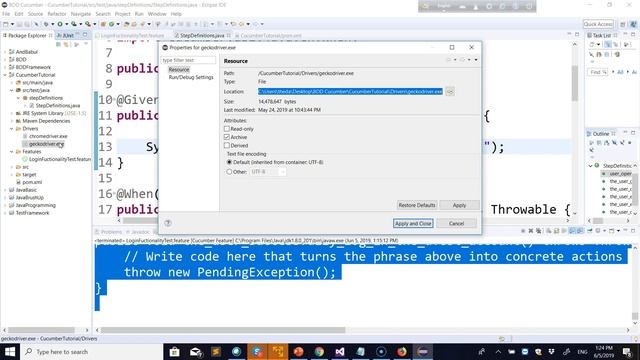Screen dimensions: 640x360
Task: Click the Restore Defaults button
Action: click(x=417, y=205)
